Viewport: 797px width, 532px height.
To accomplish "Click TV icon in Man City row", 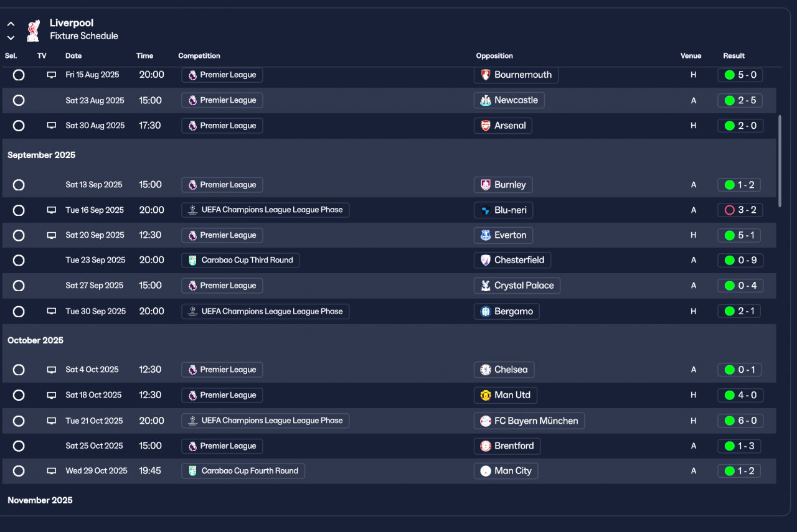I will (x=52, y=471).
